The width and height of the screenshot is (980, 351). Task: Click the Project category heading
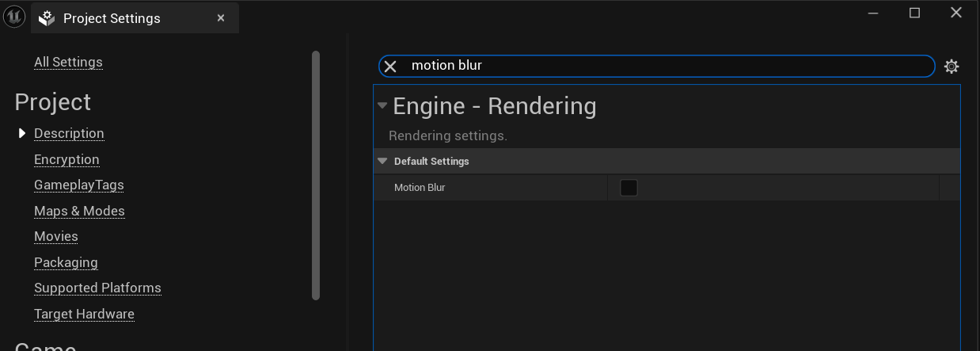point(53,102)
